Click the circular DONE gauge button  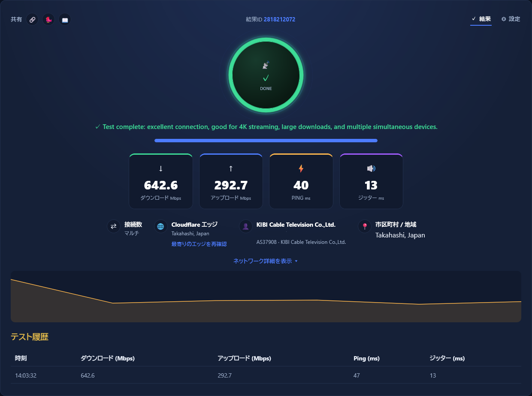click(266, 75)
